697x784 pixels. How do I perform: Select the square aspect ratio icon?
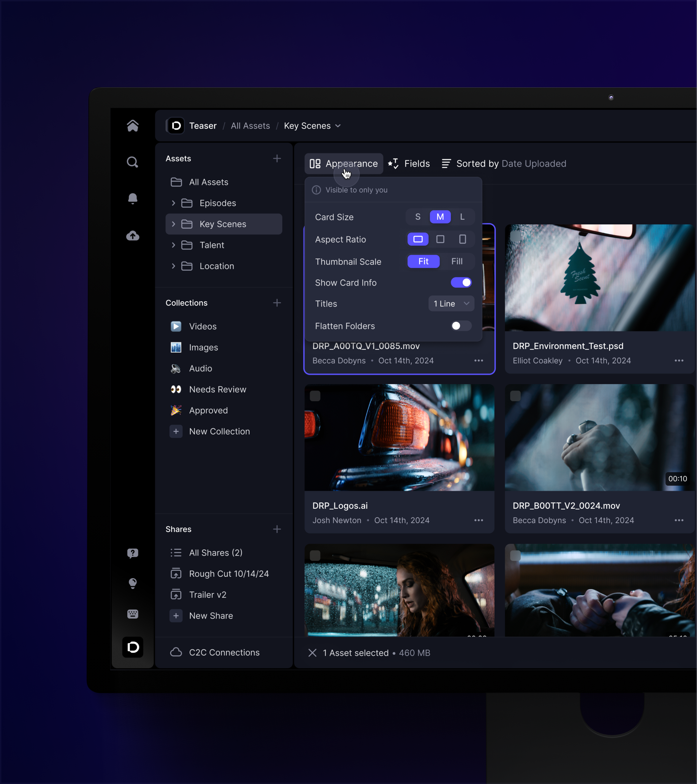pyautogui.click(x=440, y=239)
